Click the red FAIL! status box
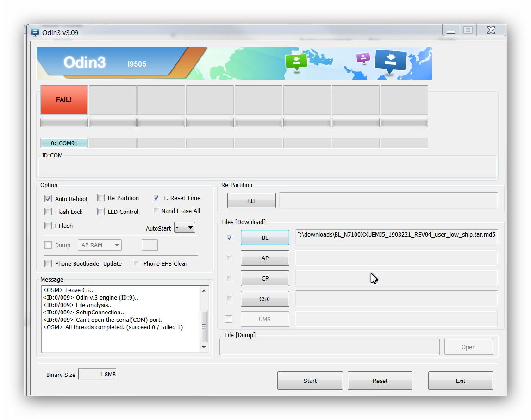 pos(64,100)
